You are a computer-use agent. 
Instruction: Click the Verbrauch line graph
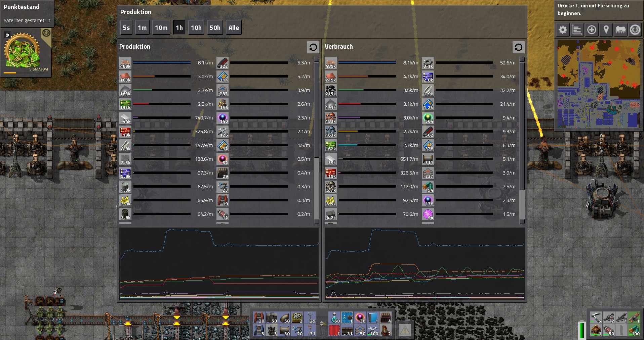pyautogui.click(x=425, y=263)
